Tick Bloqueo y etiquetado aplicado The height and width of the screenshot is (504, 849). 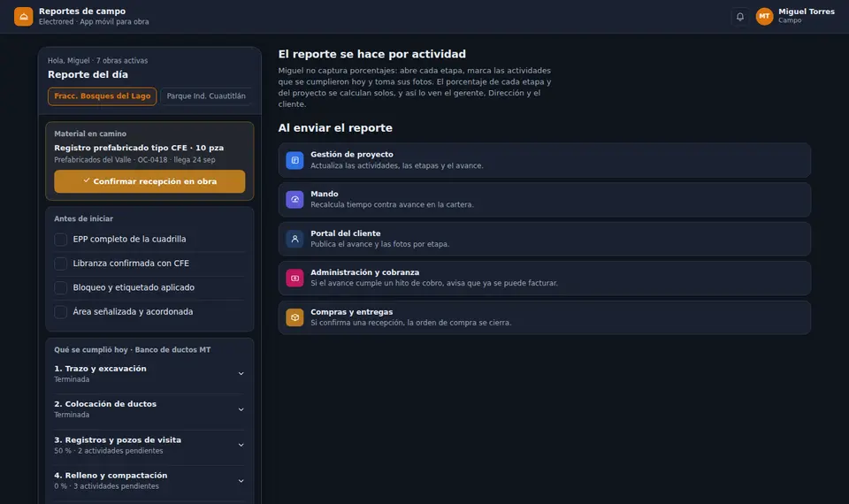coord(61,287)
